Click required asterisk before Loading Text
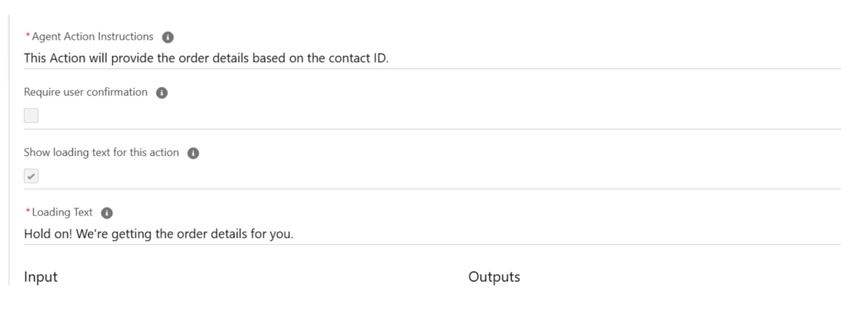The height and width of the screenshot is (319, 868). (x=28, y=212)
